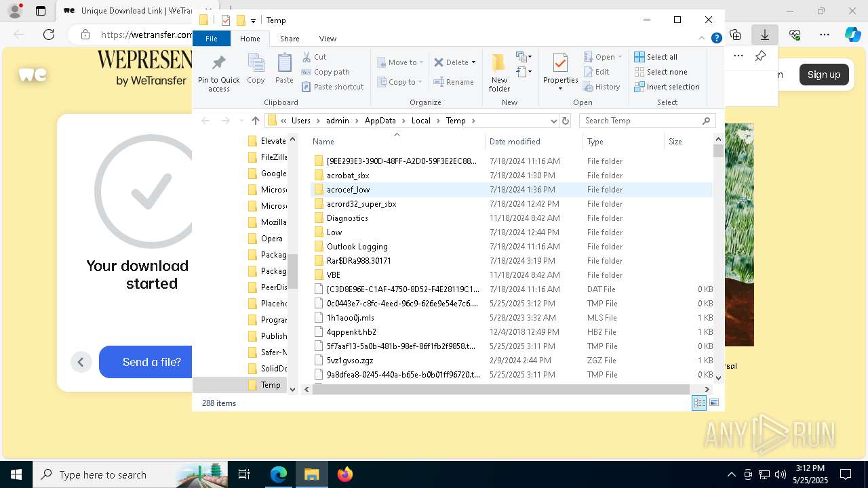Screen dimensions: 868x488
Task: Select the acrobat_sbx folder
Action: [x=348, y=176]
